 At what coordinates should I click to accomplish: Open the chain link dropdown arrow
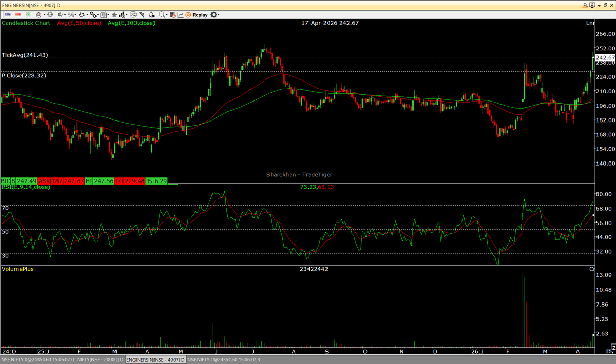pyautogui.click(x=98, y=15)
